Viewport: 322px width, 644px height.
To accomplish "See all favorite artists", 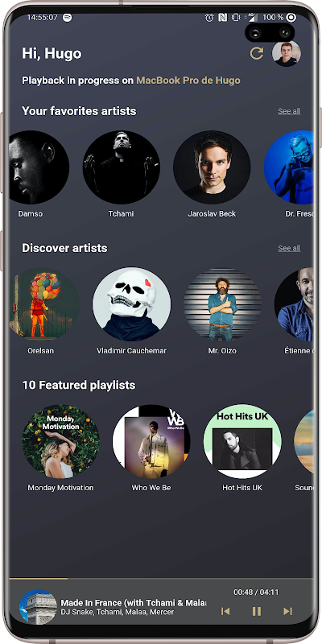I will tap(289, 111).
